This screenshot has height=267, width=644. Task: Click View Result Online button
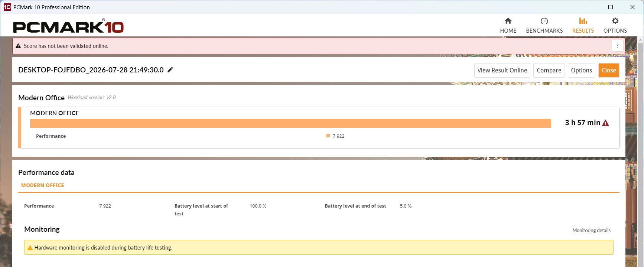coord(502,70)
